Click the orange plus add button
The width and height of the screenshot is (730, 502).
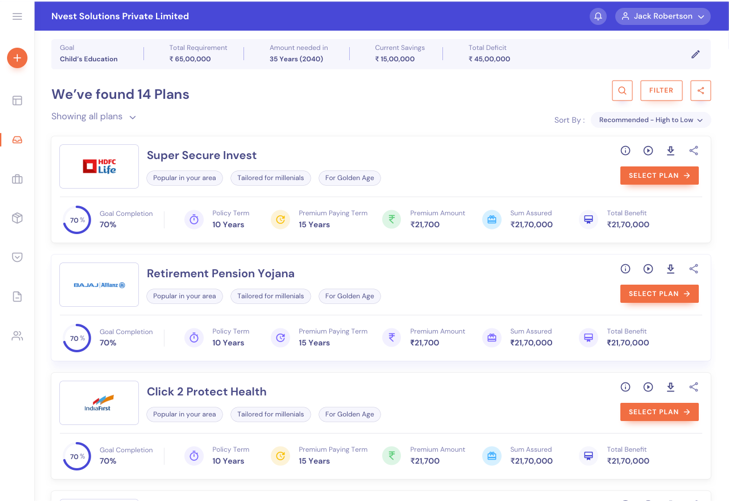point(17,58)
